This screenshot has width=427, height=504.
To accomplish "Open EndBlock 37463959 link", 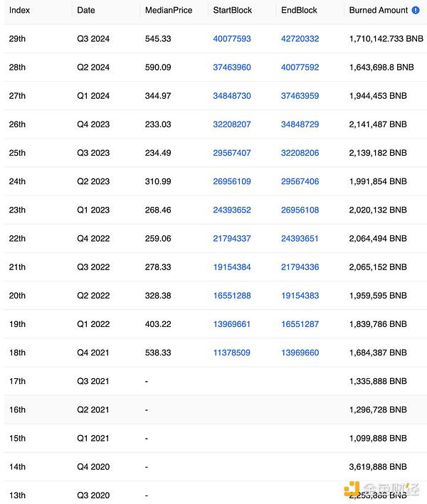I will [x=300, y=96].
